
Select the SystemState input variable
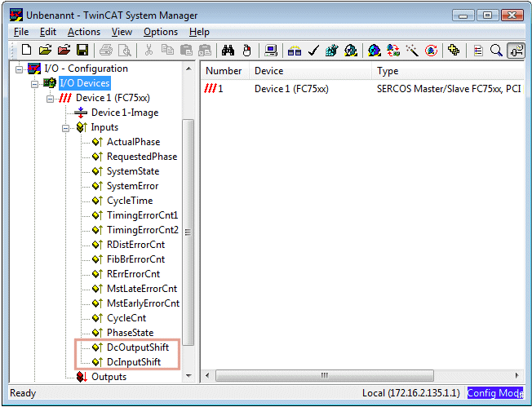point(133,171)
